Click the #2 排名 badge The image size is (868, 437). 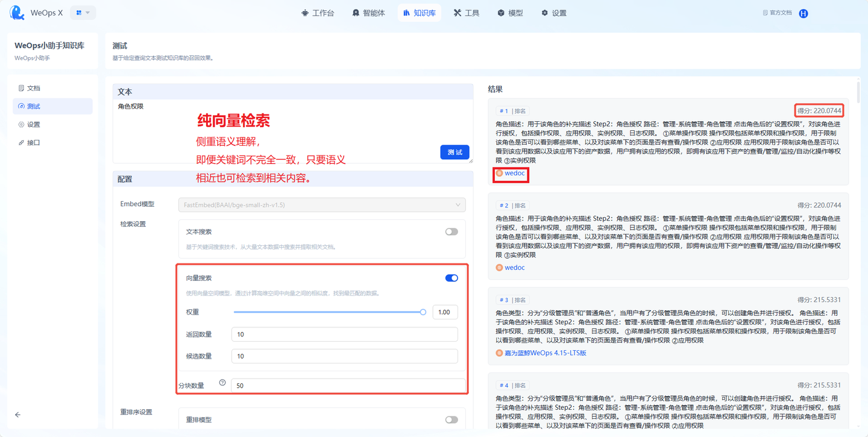coord(512,206)
